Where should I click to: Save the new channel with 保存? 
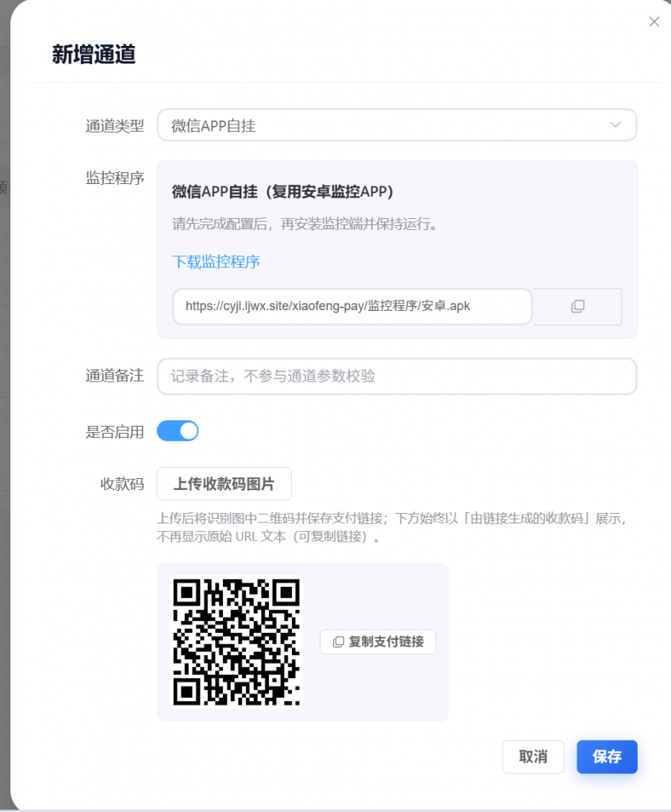(x=607, y=756)
